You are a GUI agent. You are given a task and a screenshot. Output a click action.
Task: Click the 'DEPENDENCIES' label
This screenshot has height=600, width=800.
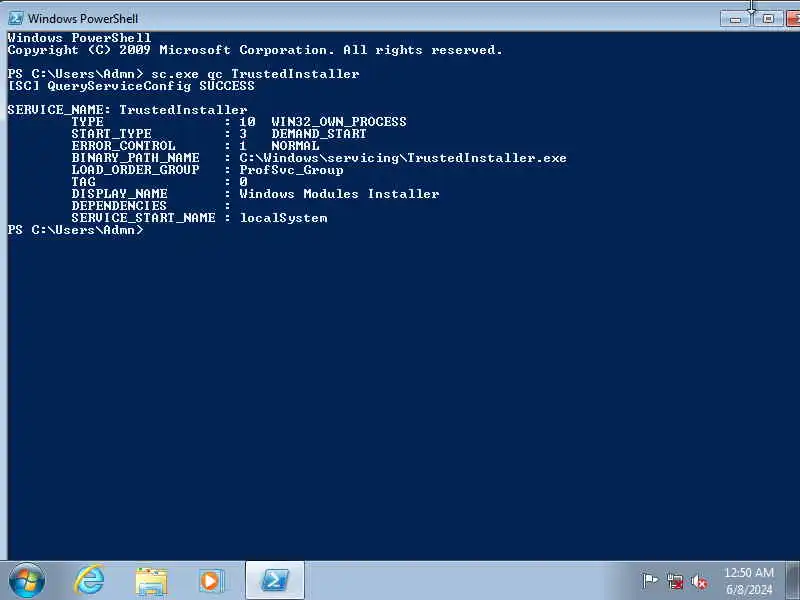119,206
